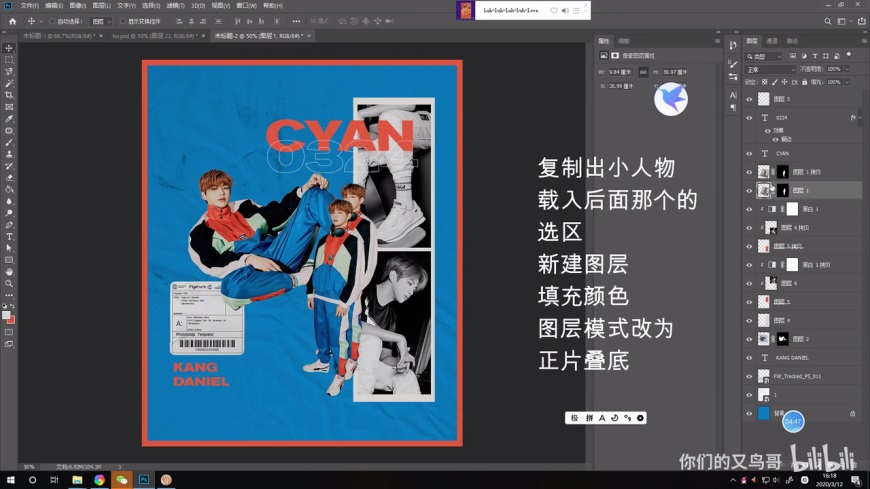Open the Character panel icon
This screenshot has width=870, height=489.
(733, 95)
